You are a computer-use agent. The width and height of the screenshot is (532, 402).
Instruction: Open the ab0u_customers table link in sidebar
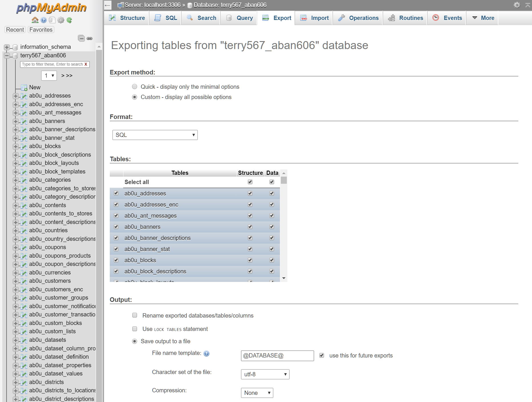(x=50, y=281)
